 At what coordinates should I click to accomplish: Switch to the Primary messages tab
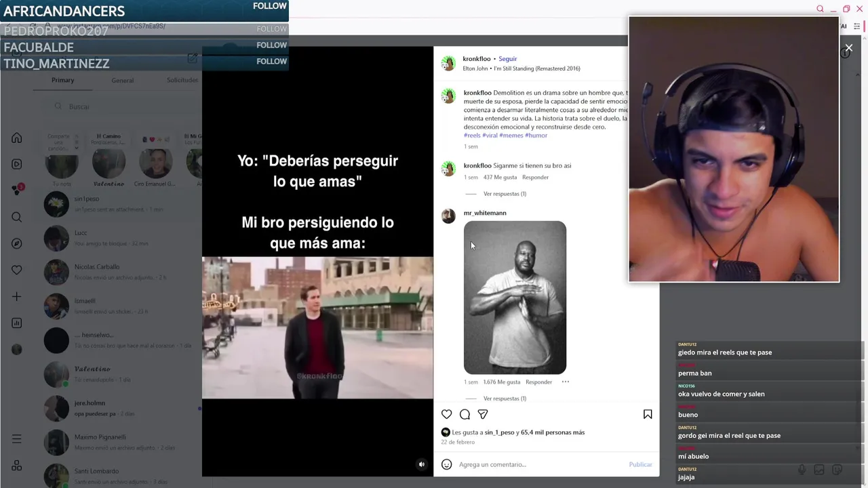point(62,80)
